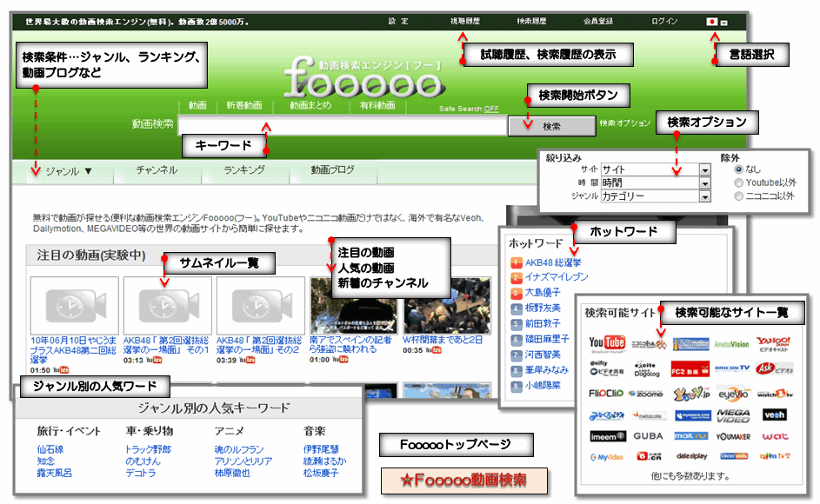820x504 pixels.
Task: Open the mail.ru logo
Action: tap(690, 435)
